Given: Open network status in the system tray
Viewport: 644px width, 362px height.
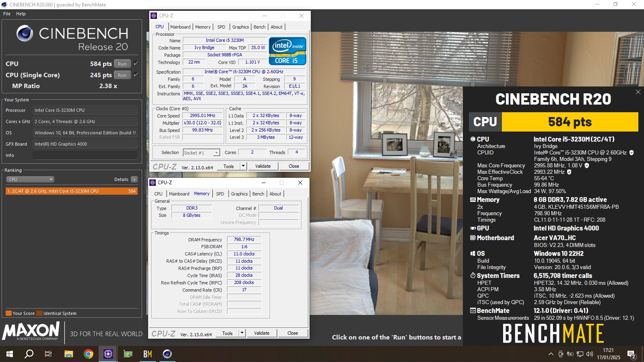Looking at the screenshot, I should pos(580,354).
